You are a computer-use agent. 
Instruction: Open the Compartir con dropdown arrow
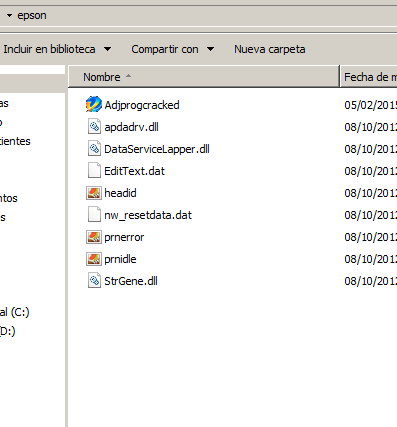[210, 49]
